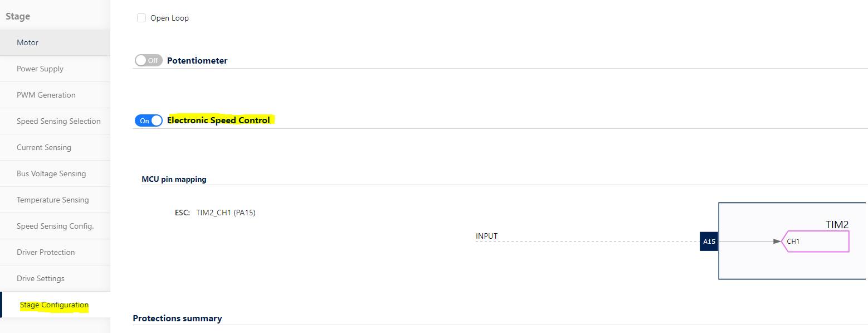Click the INPUT signal label
The width and height of the screenshot is (868, 333).
pyautogui.click(x=486, y=236)
